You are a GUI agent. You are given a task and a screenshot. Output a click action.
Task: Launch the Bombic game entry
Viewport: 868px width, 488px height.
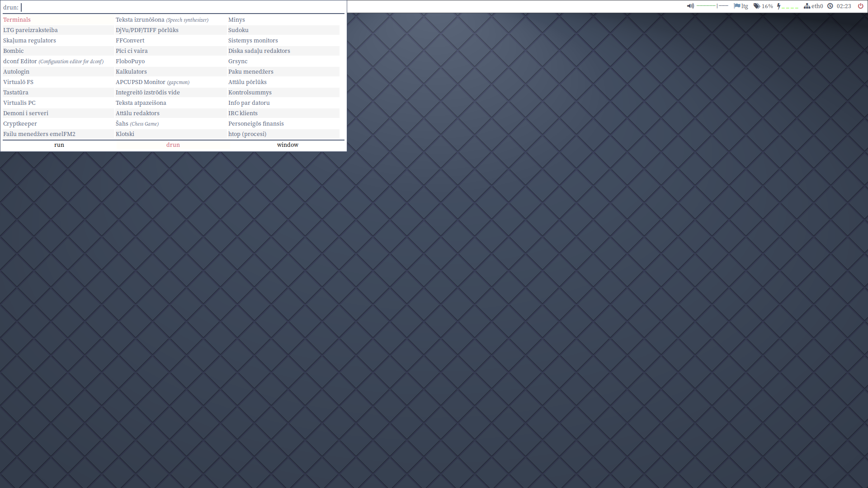[58, 51]
